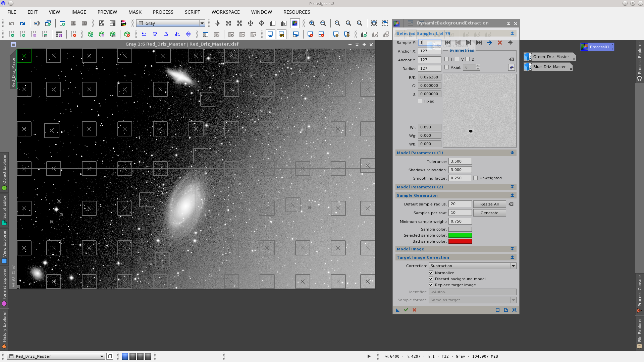
Task: Change the Bad sample color red swatch
Action: (460, 241)
